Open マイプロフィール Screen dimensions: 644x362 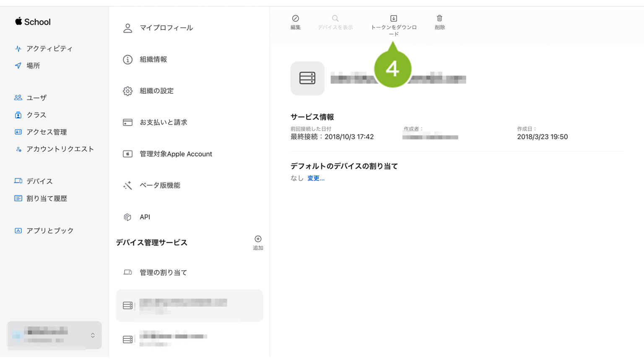(166, 28)
